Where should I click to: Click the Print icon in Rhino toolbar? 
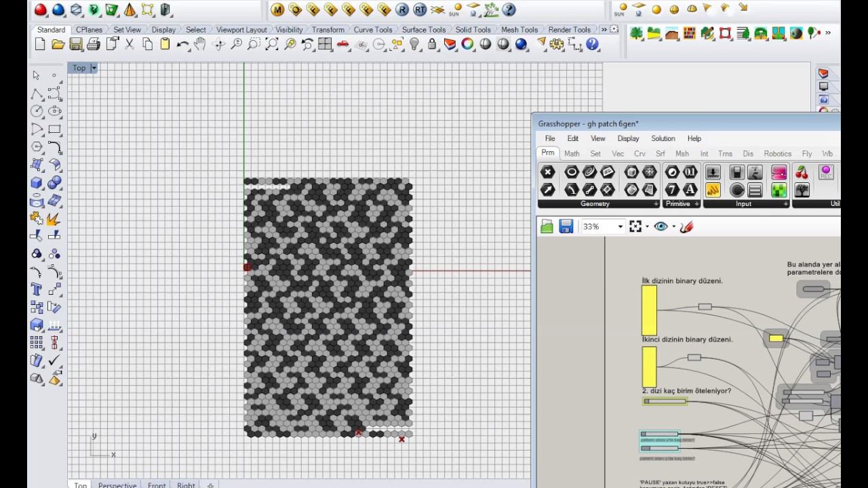[94, 44]
